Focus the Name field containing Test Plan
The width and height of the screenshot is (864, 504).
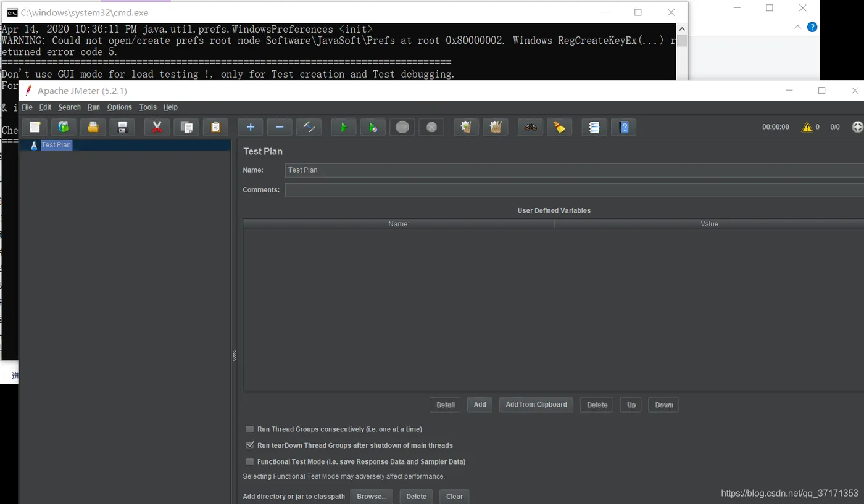[x=574, y=170]
